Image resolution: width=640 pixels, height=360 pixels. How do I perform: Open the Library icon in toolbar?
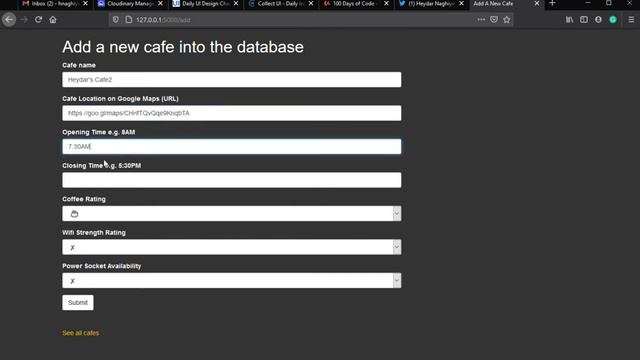click(569, 20)
